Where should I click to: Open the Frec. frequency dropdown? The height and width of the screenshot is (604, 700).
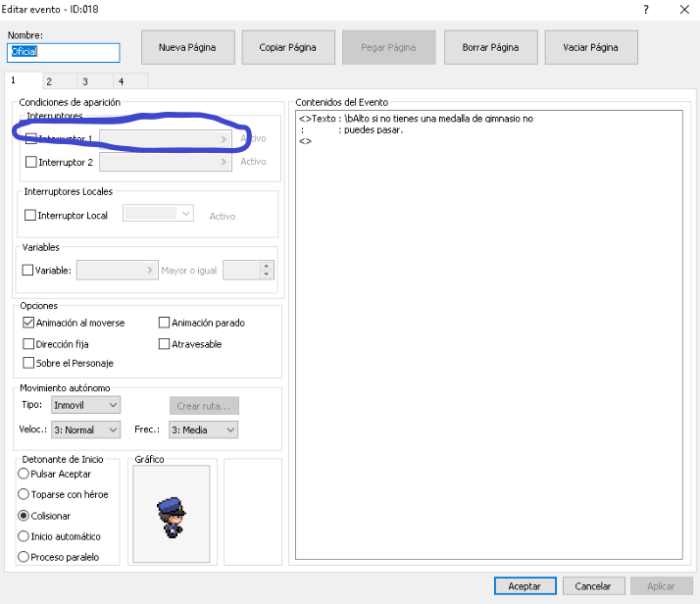coord(203,429)
